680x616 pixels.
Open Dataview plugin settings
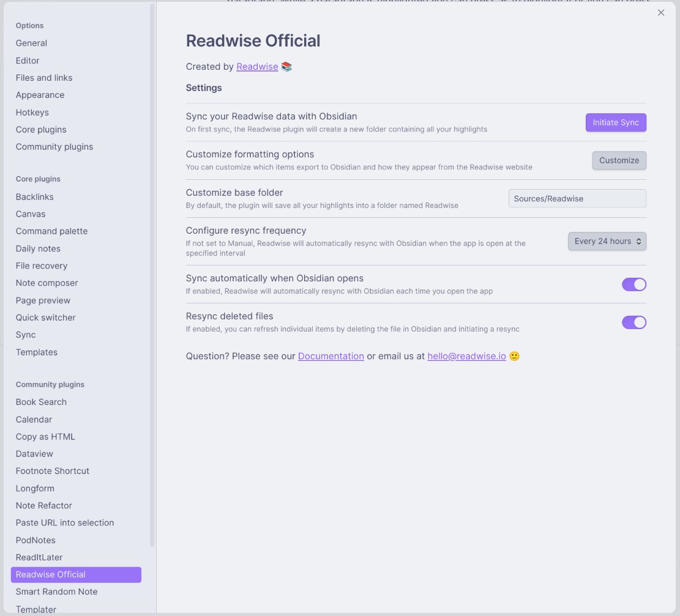(x=35, y=454)
